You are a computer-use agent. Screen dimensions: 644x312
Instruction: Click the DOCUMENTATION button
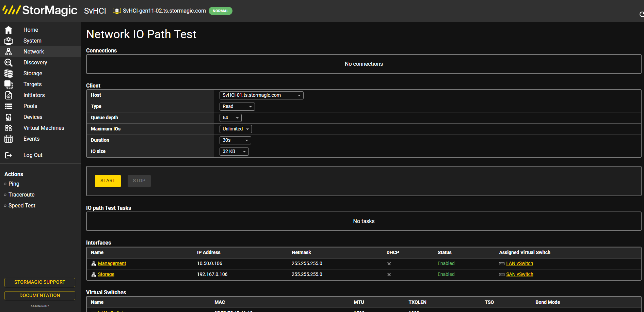[x=40, y=296]
